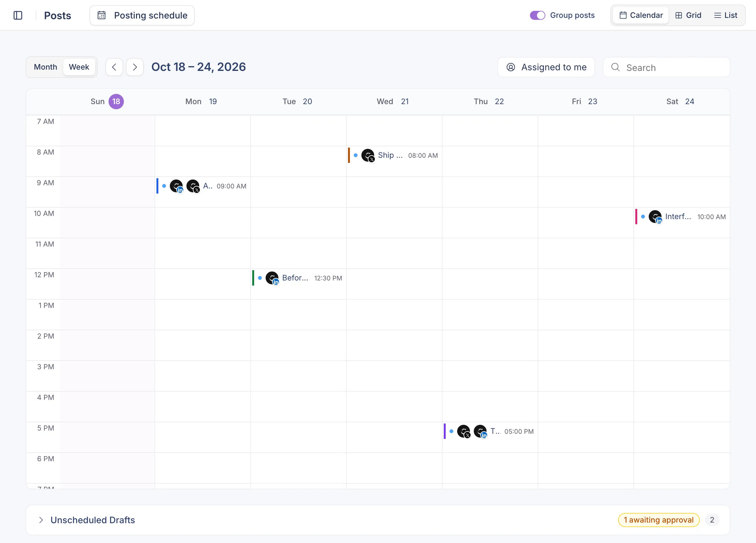Viewport: 756px width, 543px height.
Task: Expand the Unscheduled Drafts chevron
Action: tap(41, 520)
